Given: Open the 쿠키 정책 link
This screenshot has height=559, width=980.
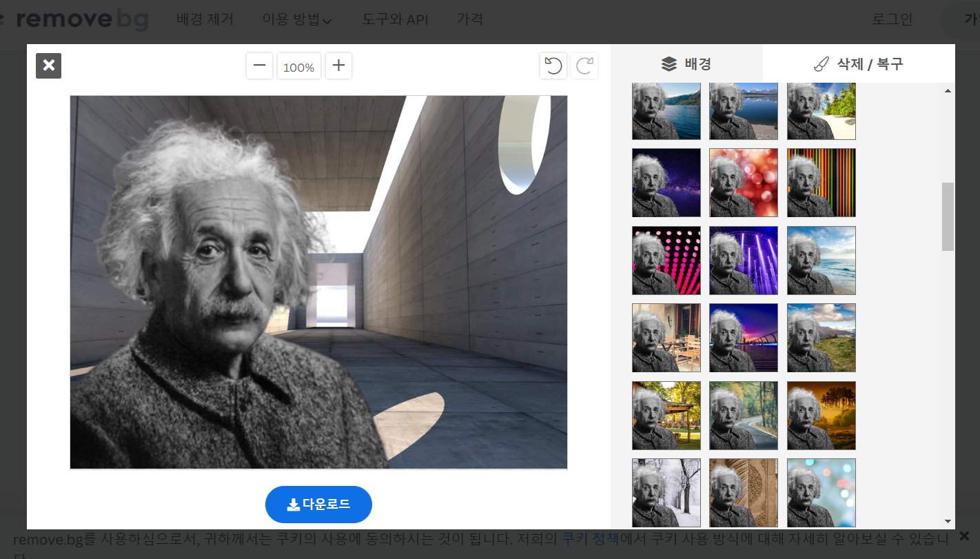Looking at the screenshot, I should 590,538.
